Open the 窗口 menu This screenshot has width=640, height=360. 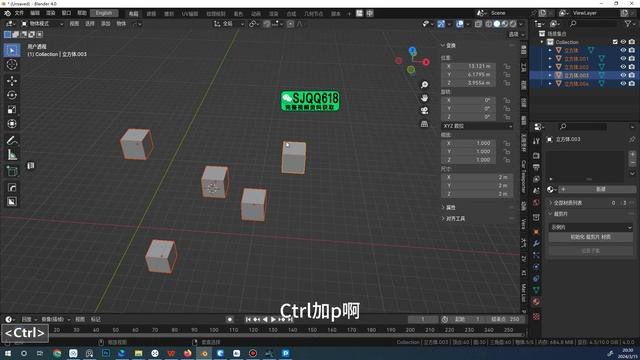click(x=66, y=13)
